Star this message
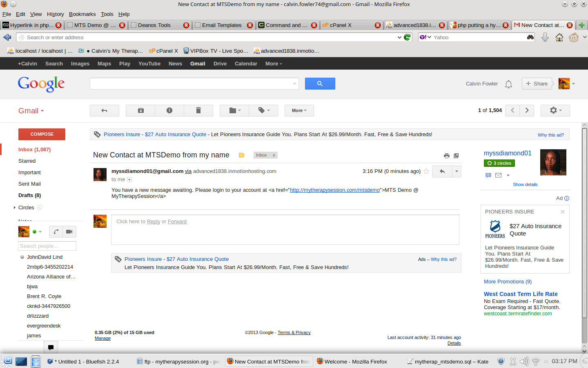Screen dimensions: 588x368 pos(426,171)
